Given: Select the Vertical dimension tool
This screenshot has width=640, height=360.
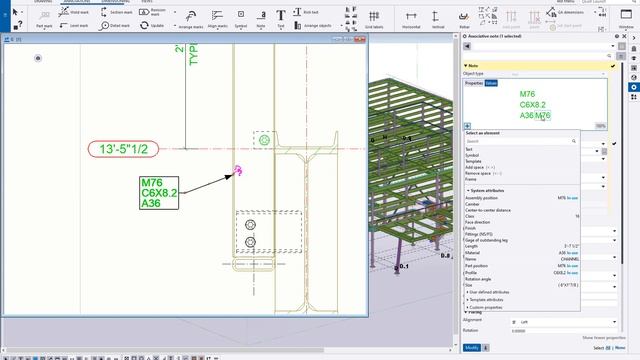Looking at the screenshot, I should (x=438, y=19).
